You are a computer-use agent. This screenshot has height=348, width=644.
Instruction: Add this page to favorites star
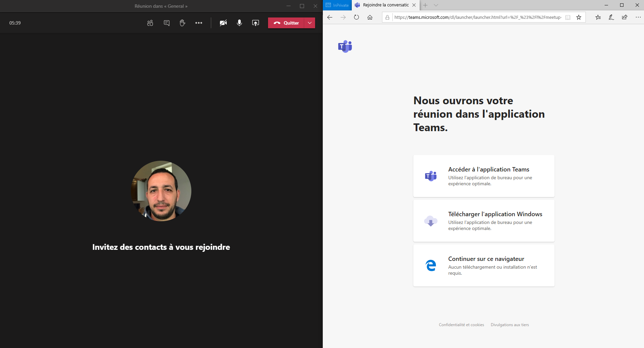pyautogui.click(x=579, y=17)
